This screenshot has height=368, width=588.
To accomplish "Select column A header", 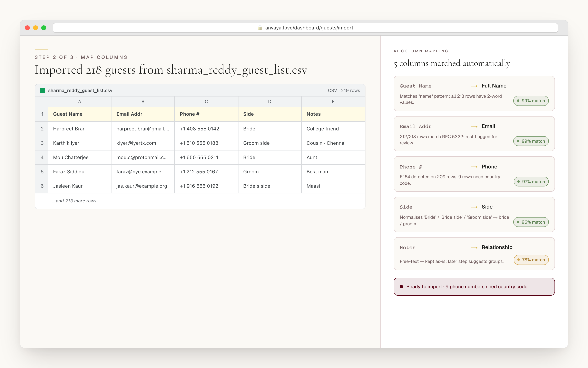I will click(x=79, y=101).
